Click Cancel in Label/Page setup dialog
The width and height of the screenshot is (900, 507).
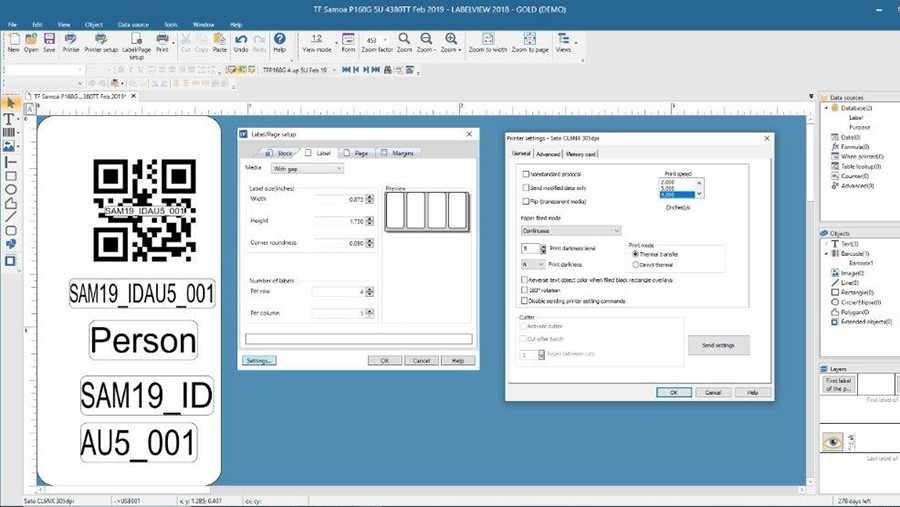[421, 361]
